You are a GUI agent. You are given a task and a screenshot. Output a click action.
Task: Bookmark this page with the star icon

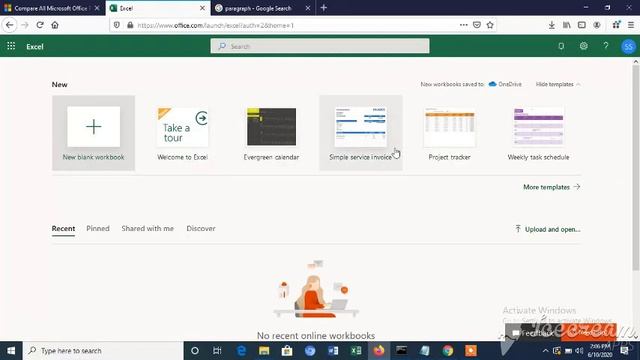click(x=490, y=25)
